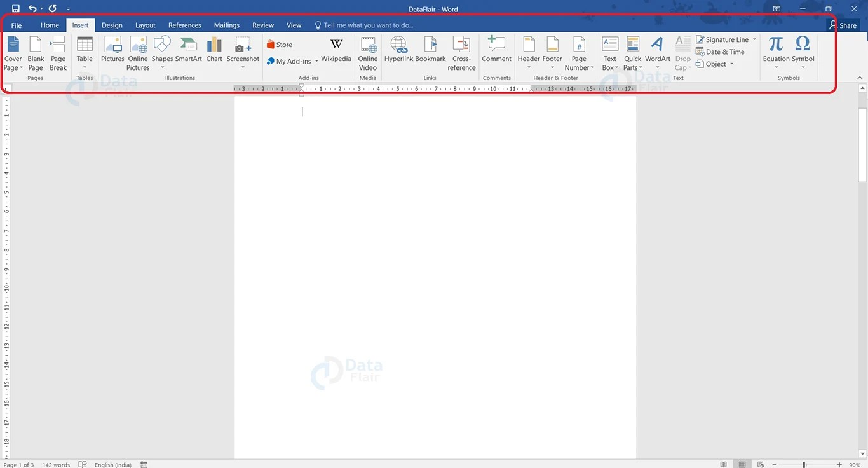Image resolution: width=868 pixels, height=468 pixels.
Task: Insert a Text Box
Action: 610,53
